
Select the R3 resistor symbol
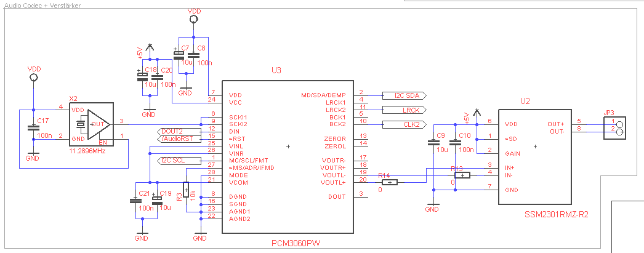(x=186, y=190)
